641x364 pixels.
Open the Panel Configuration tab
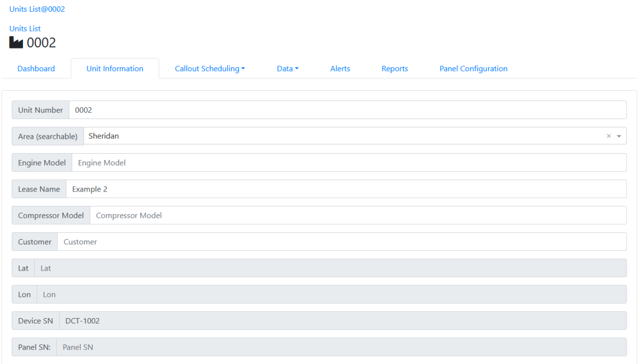pyautogui.click(x=473, y=68)
